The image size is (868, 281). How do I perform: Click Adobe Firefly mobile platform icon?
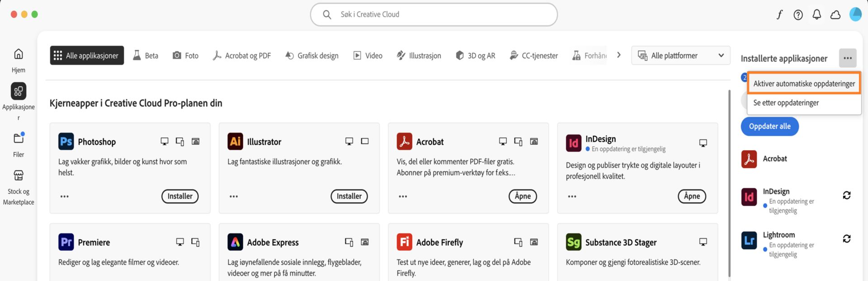519,243
